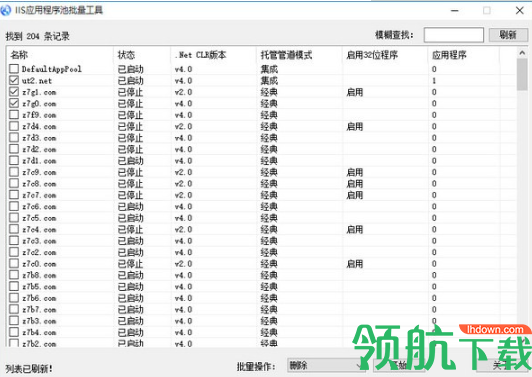Screen dimensions: 532x377
Task: Select the z7c2.com row name
Action: [39, 252]
